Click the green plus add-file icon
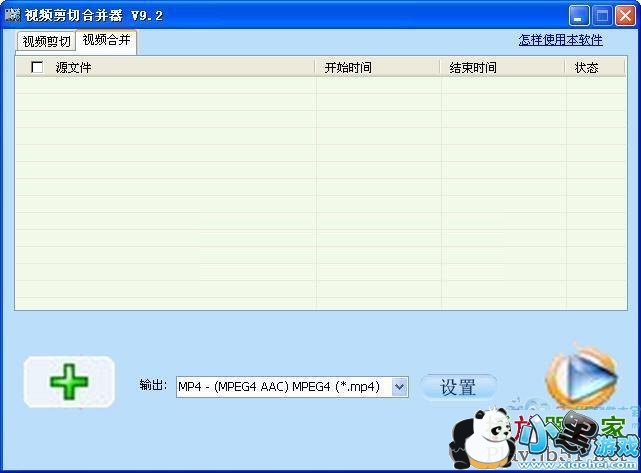 [69, 382]
